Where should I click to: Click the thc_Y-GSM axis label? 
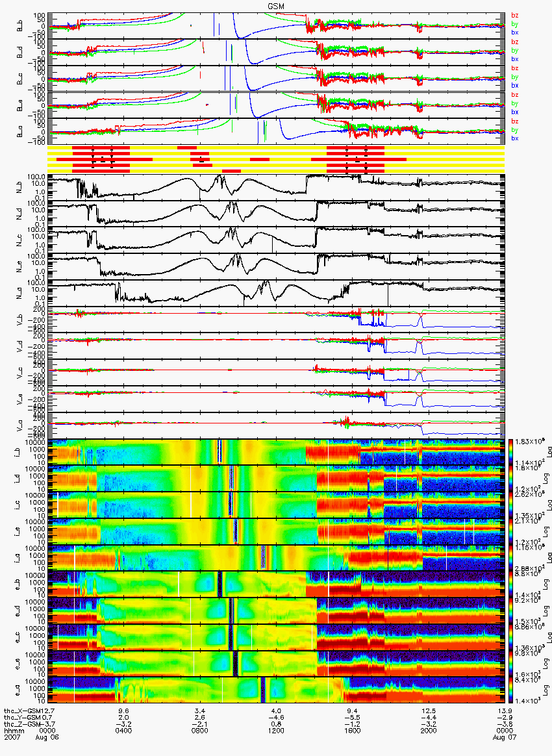[23, 718]
